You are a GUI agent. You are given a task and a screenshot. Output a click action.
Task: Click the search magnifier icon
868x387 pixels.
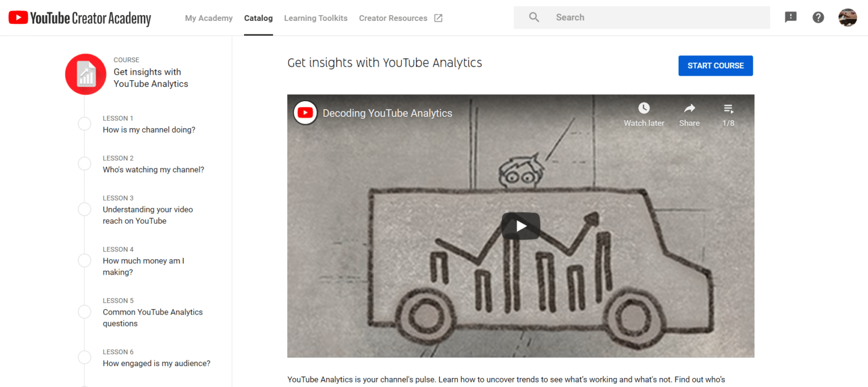[x=534, y=18]
